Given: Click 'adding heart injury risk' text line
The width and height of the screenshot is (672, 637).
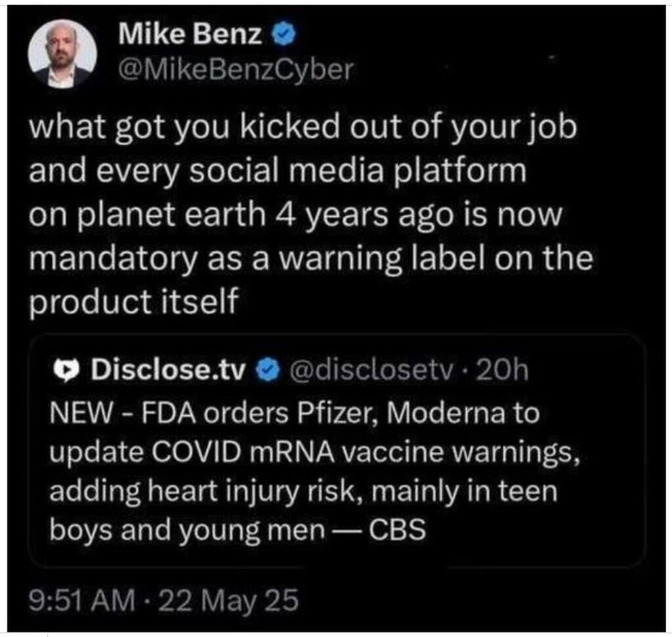Looking at the screenshot, I should tap(303, 491).
